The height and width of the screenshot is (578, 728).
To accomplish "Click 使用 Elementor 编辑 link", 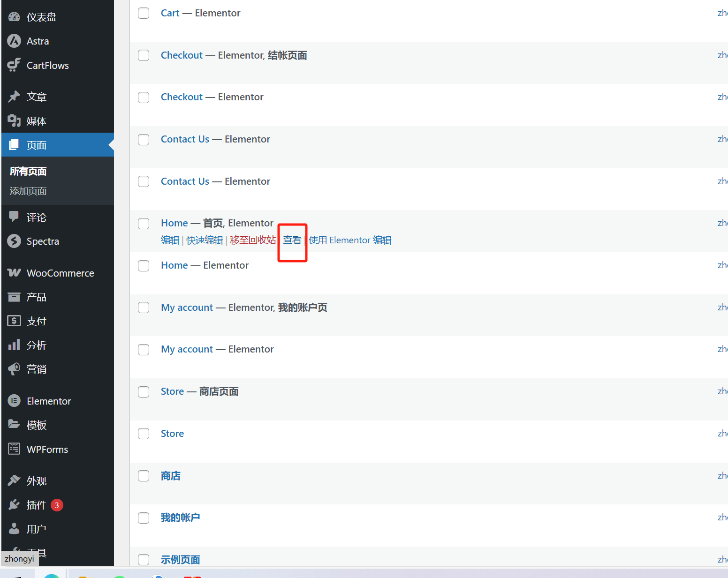I will coord(350,240).
